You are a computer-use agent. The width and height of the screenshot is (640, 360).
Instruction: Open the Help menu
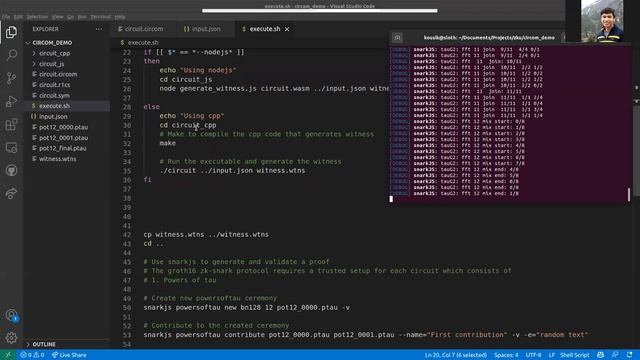click(x=120, y=17)
